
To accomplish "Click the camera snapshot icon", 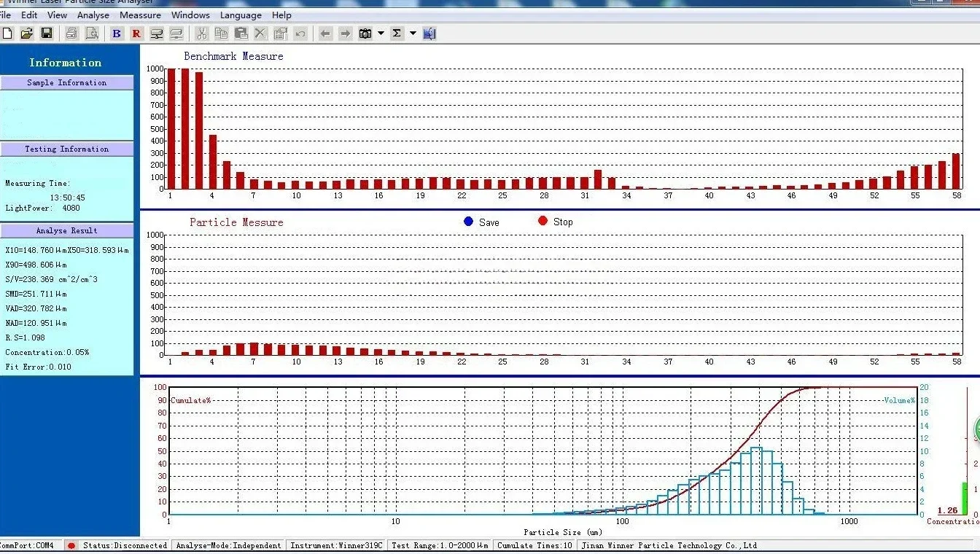I will (x=366, y=34).
